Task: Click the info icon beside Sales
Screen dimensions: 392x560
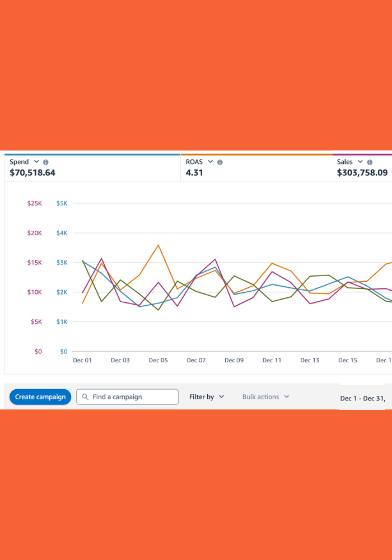Action: (x=370, y=162)
